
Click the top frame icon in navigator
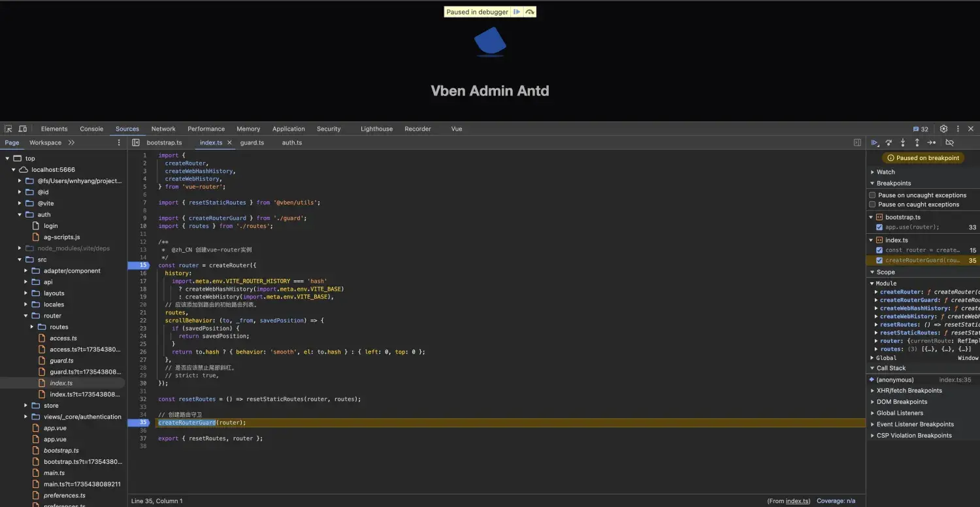[x=18, y=158]
